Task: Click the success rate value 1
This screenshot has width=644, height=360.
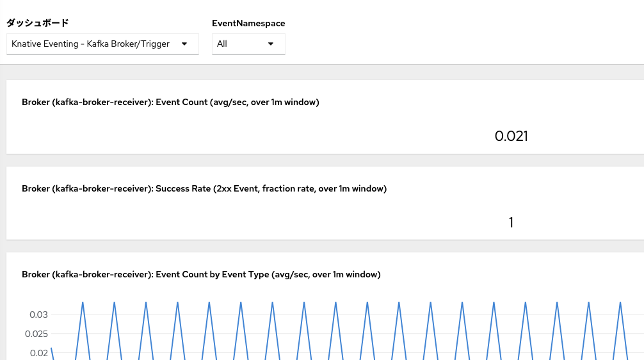Action: point(511,223)
